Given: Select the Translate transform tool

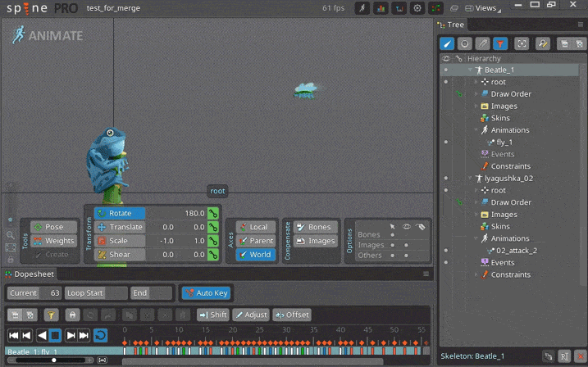Looking at the screenshot, I should [x=120, y=227].
